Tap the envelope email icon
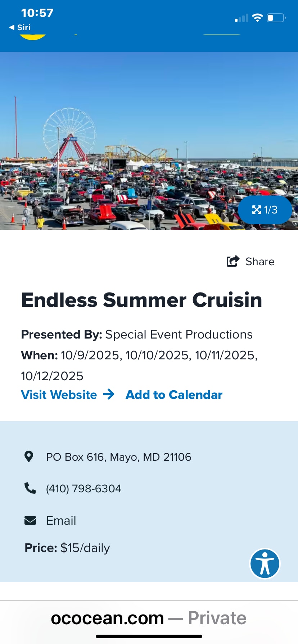The height and width of the screenshot is (644, 298). [30, 520]
